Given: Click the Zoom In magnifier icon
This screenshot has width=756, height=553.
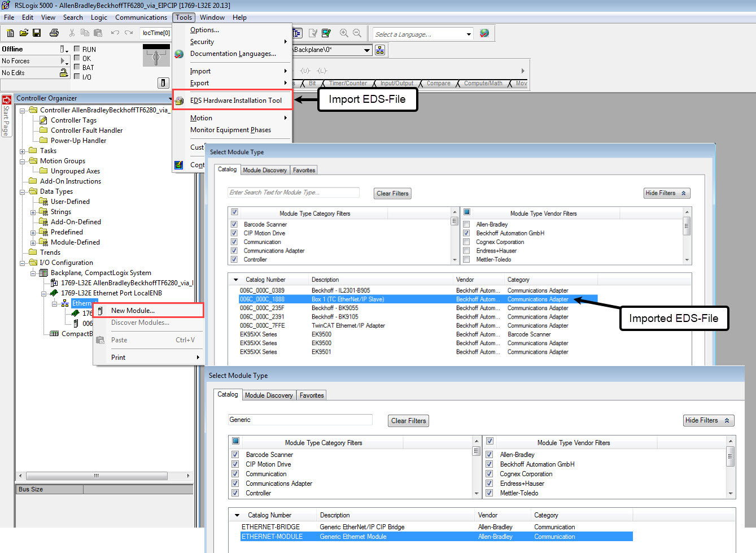Looking at the screenshot, I should click(344, 33).
